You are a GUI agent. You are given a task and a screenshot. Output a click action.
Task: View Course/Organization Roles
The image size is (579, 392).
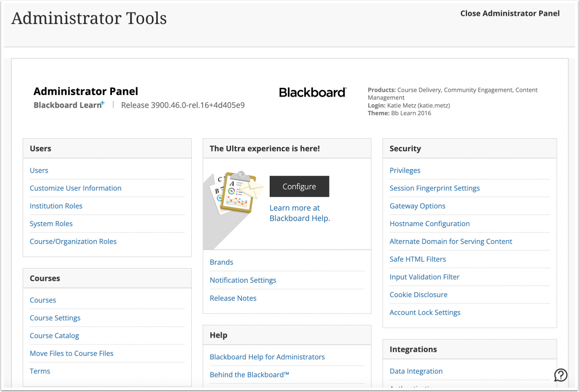[x=73, y=241]
